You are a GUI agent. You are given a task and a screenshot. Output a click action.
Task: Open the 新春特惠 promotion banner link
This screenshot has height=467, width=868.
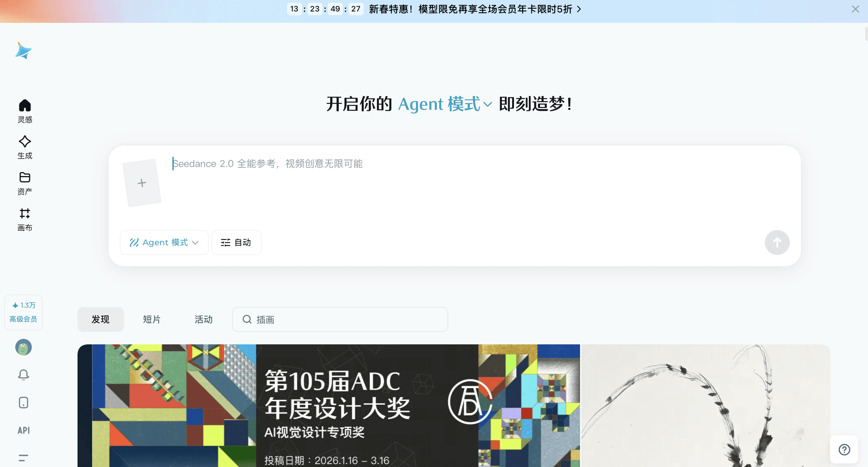(x=474, y=9)
